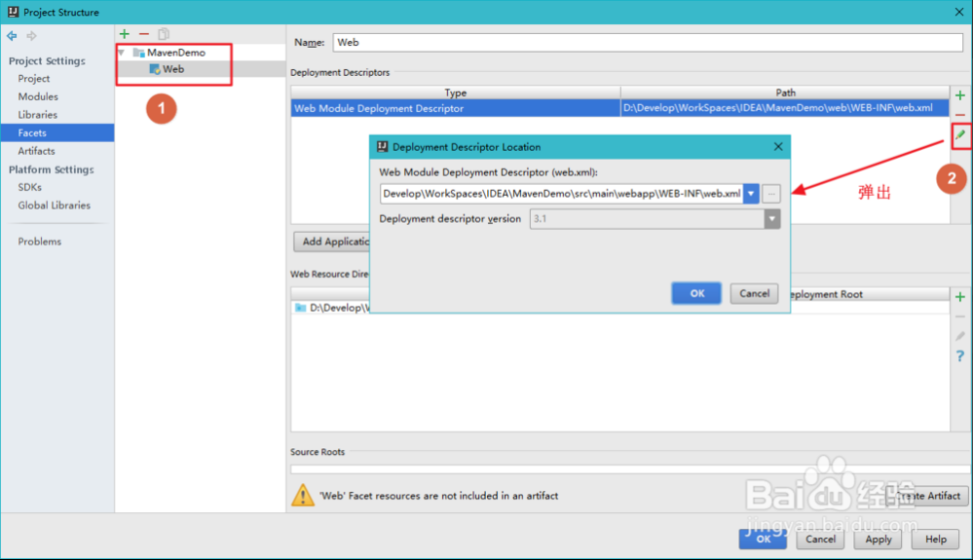The width and height of the screenshot is (973, 560).
Task: Collapse the MavenDemo tree node
Action: 123,53
